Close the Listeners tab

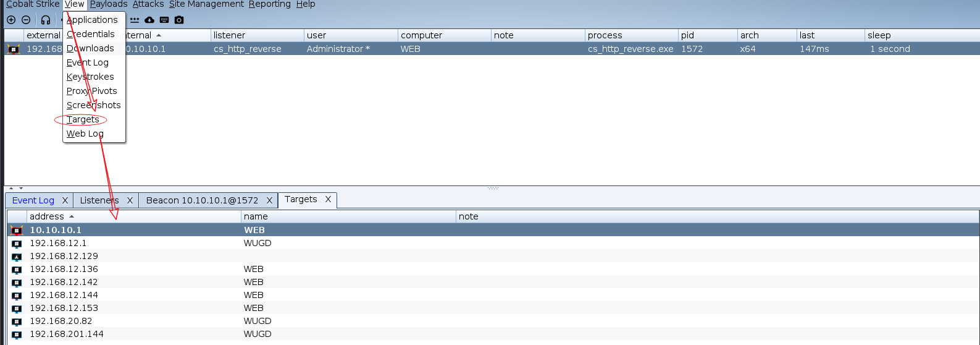tap(130, 200)
